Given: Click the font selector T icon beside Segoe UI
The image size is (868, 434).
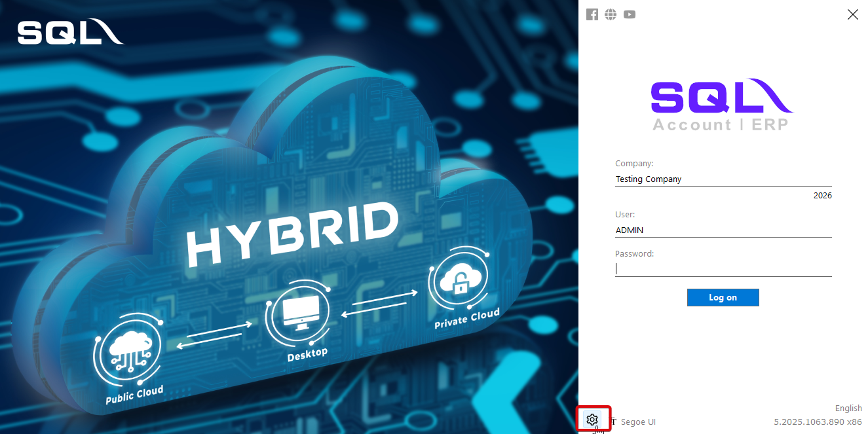Looking at the screenshot, I should (x=613, y=422).
